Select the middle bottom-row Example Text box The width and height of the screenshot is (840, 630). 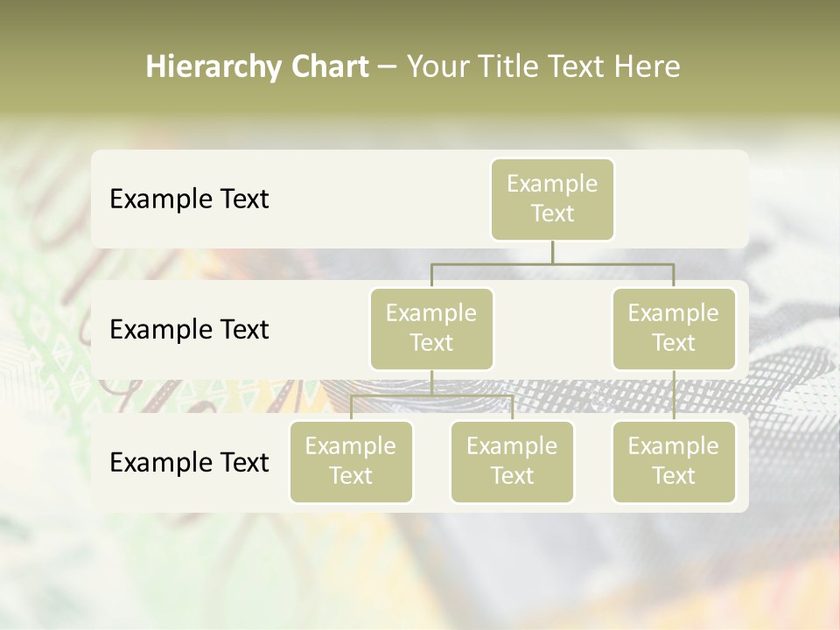click(x=512, y=461)
